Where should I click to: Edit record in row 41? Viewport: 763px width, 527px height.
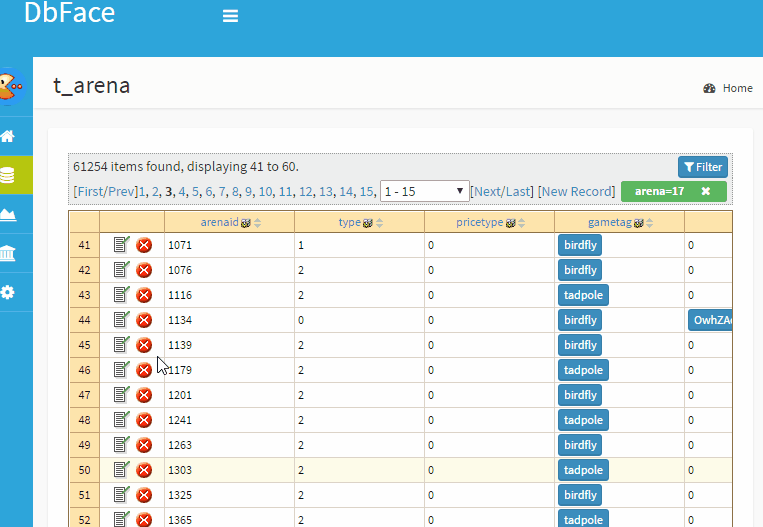[x=121, y=244]
